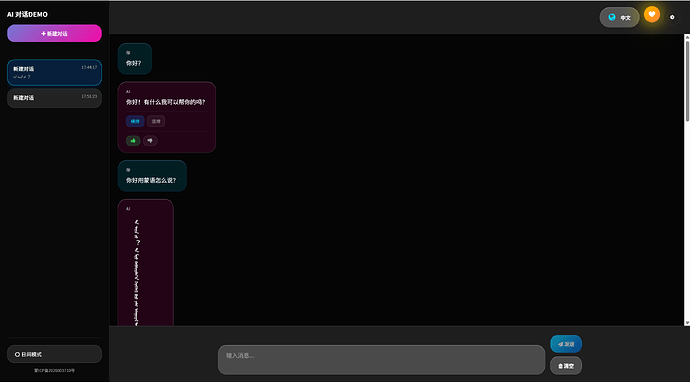Open the conversation timestamped 17:51:23
Viewport: 690px width, 382px height.
point(55,98)
